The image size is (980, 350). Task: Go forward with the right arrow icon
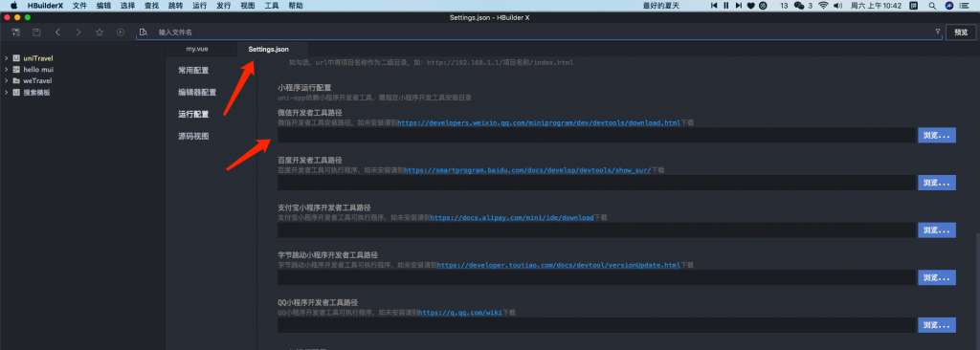click(x=78, y=32)
